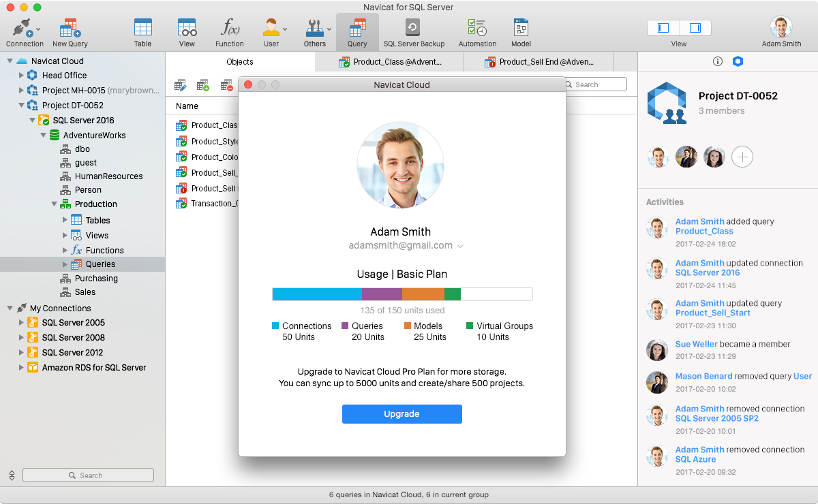
Task: Click the orange Models usage bar segment
Action: (423, 294)
